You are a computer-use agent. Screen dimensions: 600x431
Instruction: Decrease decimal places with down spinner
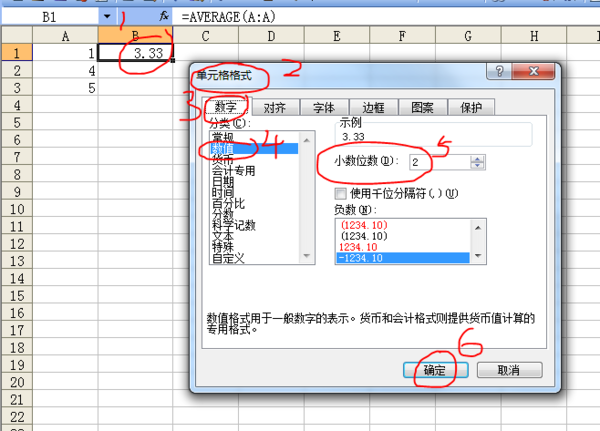click(477, 166)
